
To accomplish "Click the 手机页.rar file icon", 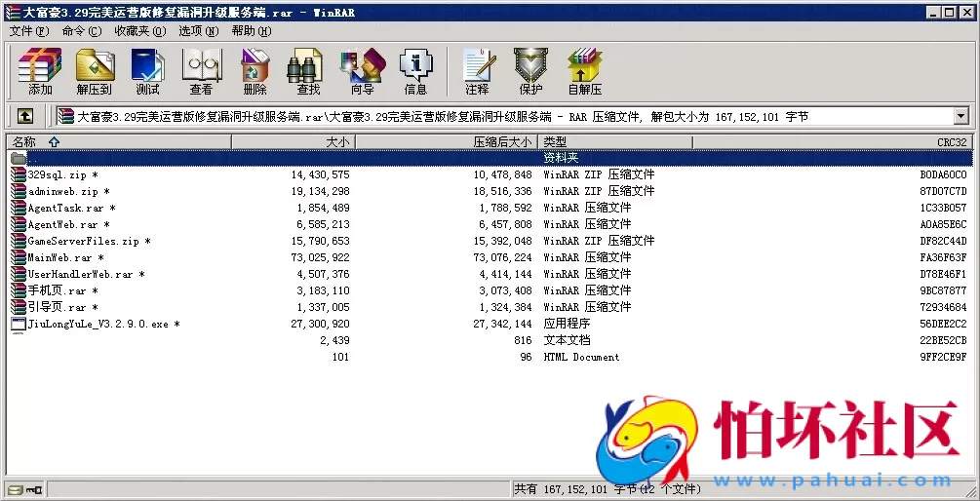I will click(x=19, y=290).
